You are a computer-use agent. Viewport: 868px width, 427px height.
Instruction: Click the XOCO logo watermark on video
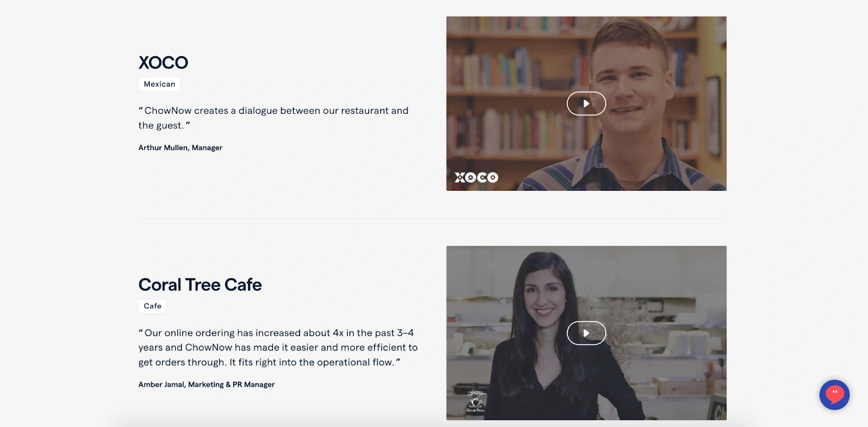476,177
